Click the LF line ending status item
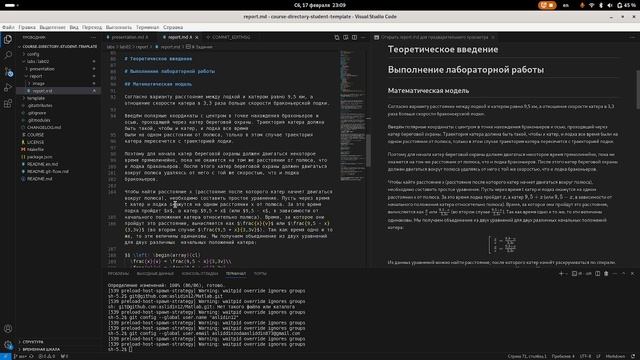 [x=598, y=356]
